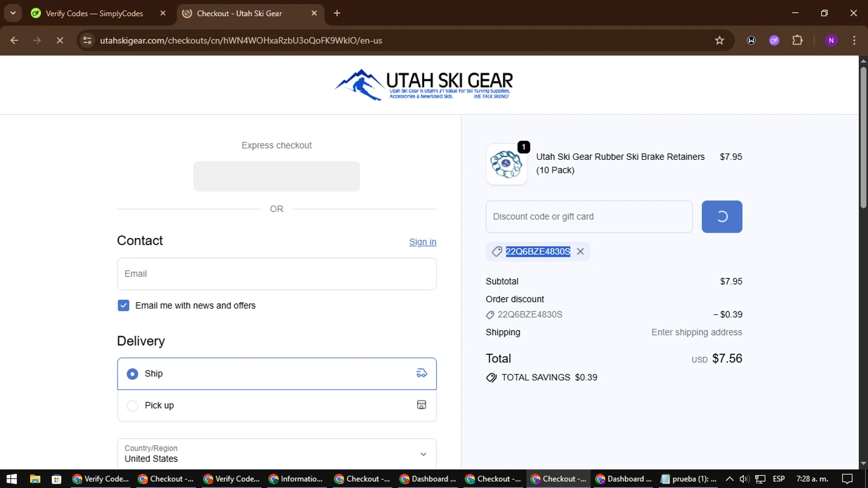Image resolution: width=868 pixels, height=488 pixels.
Task: Click the scrollbar up arrow
Action: pyautogui.click(x=863, y=60)
